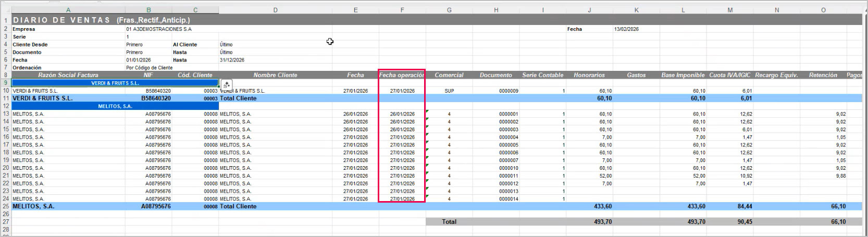Click the '10,92' cuota IVA cell
The height and width of the screenshot is (237, 868).
[x=730, y=176]
